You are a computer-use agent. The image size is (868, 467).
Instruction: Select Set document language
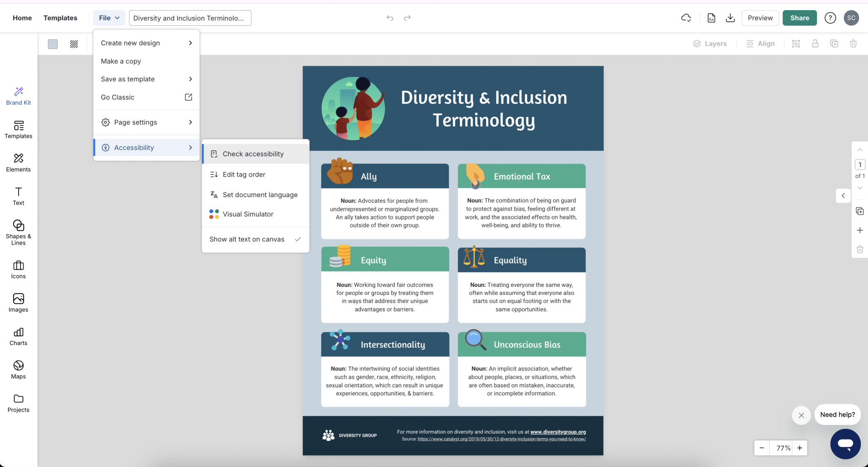[256, 195]
